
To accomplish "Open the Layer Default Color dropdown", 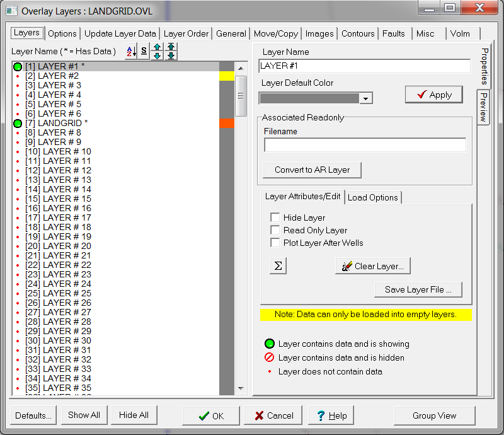I will point(365,98).
